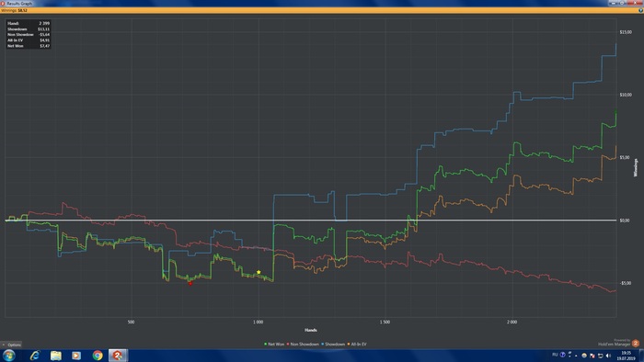Image resolution: width=644 pixels, height=362 pixels.
Task: Open the taskbar clock showing 19:35
Action: 626,356
